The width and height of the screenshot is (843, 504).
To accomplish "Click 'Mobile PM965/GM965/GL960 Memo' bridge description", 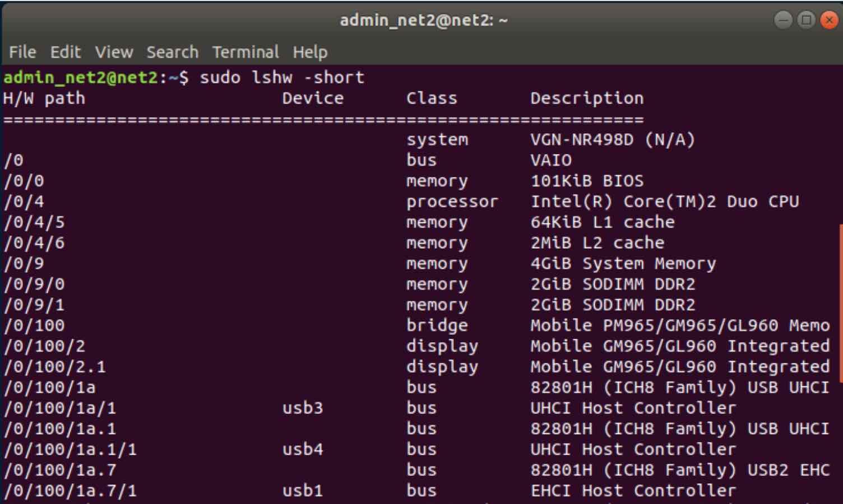I will click(680, 325).
